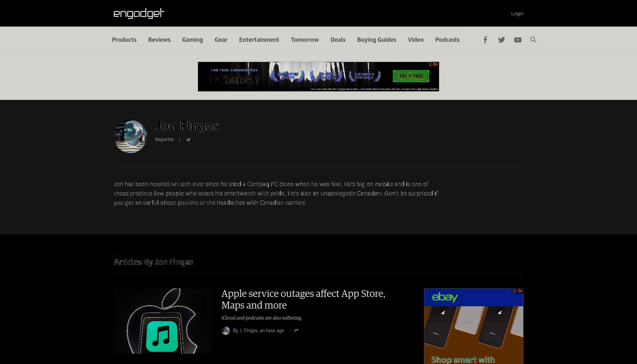Click YouTube TV logo in banner
637x364 pixels.
tap(235, 79)
